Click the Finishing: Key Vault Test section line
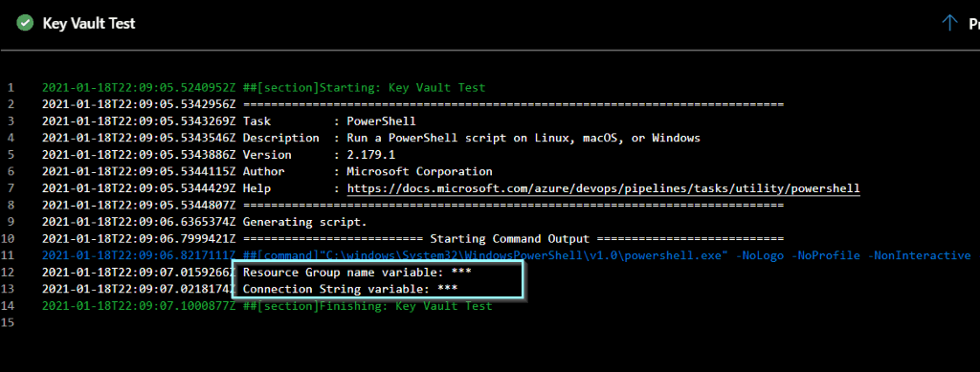This screenshot has width=980, height=372. click(x=267, y=306)
